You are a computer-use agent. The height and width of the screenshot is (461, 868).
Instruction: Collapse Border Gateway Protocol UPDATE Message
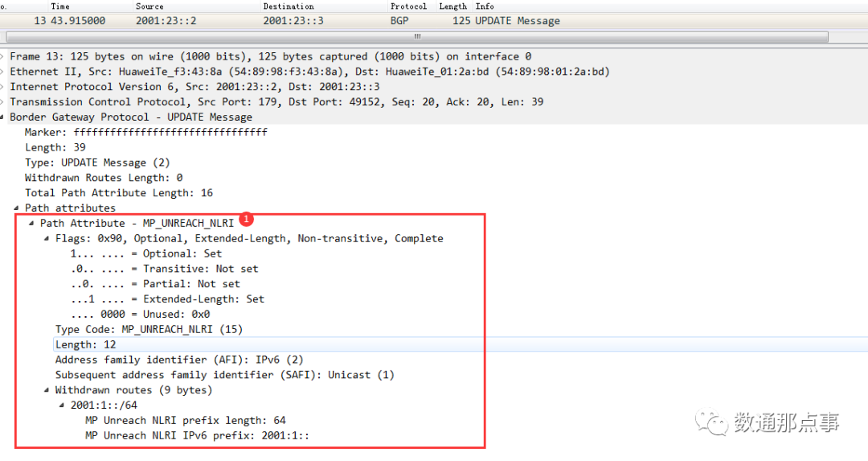click(2, 117)
